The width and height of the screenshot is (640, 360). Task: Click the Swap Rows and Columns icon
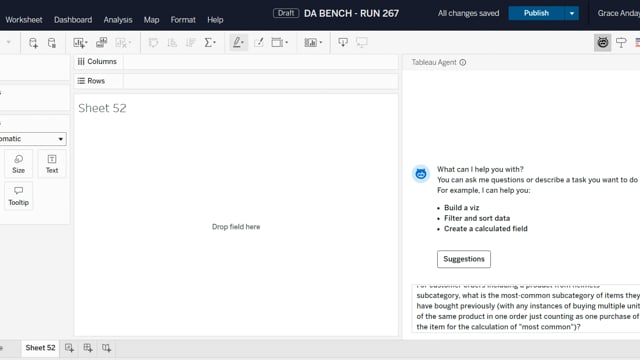coord(153,42)
